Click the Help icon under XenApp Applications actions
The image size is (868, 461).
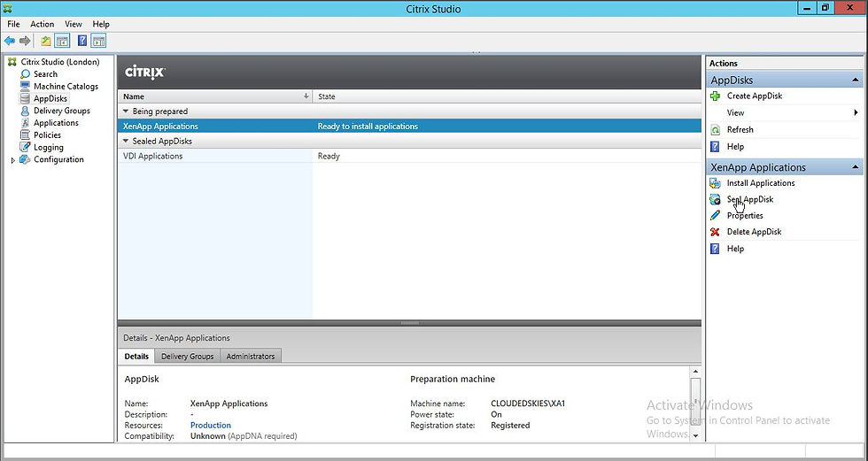[x=716, y=249]
